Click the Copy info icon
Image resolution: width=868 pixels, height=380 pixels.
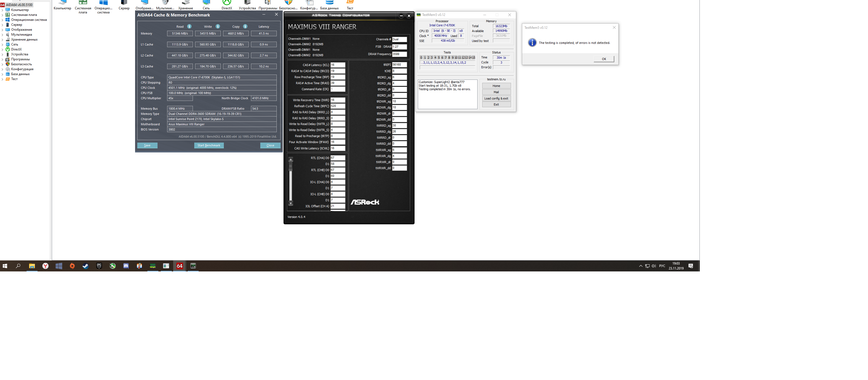tap(245, 26)
